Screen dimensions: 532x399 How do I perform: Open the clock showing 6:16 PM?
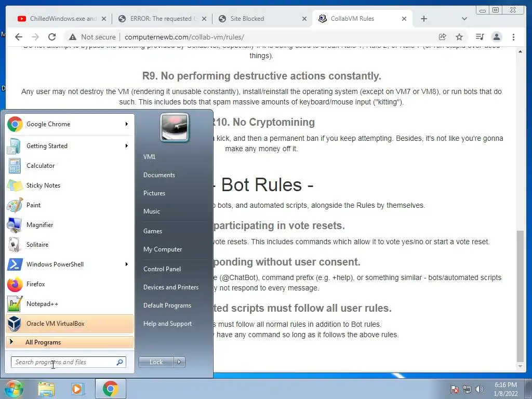(x=506, y=389)
